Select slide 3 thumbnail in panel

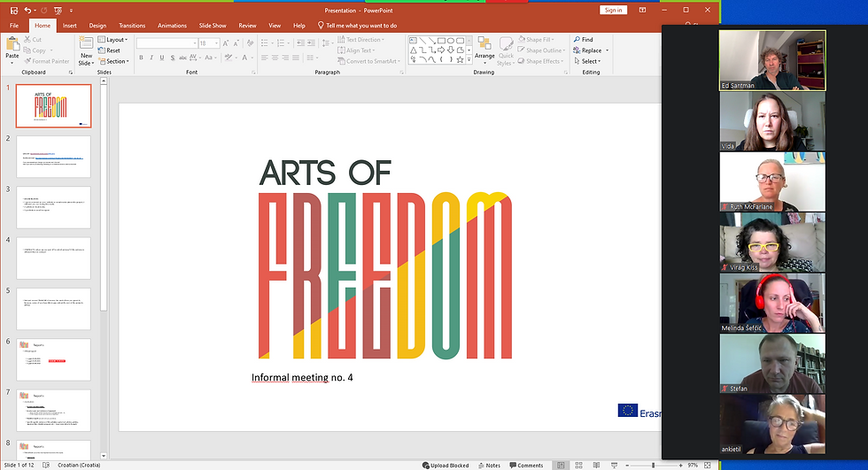tap(54, 207)
